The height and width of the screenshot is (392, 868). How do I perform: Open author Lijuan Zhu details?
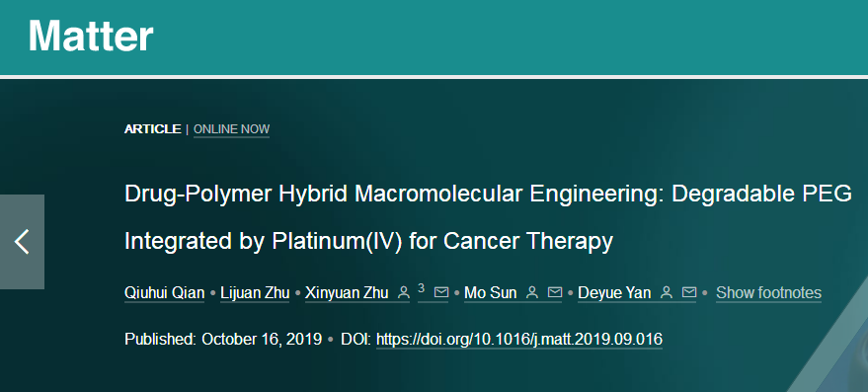pos(255,293)
